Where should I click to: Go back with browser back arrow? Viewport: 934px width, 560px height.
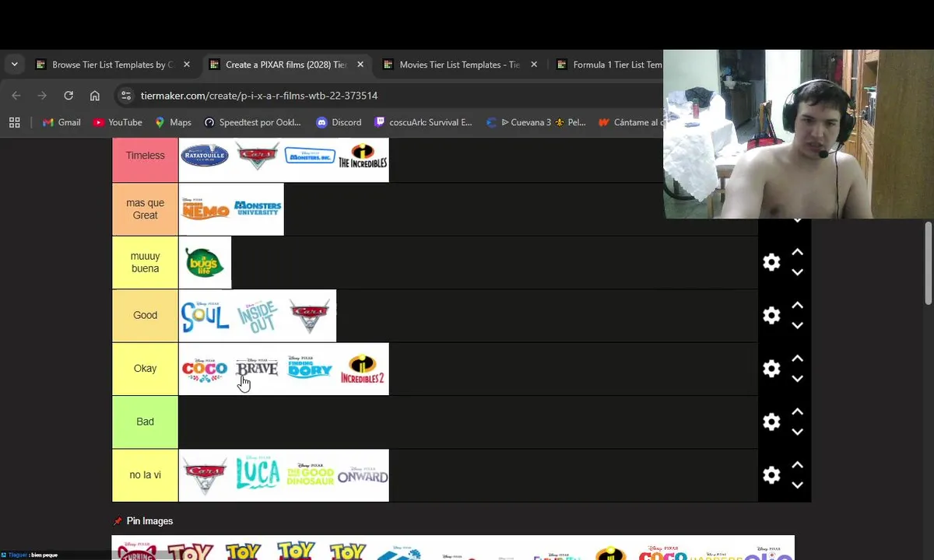point(16,96)
